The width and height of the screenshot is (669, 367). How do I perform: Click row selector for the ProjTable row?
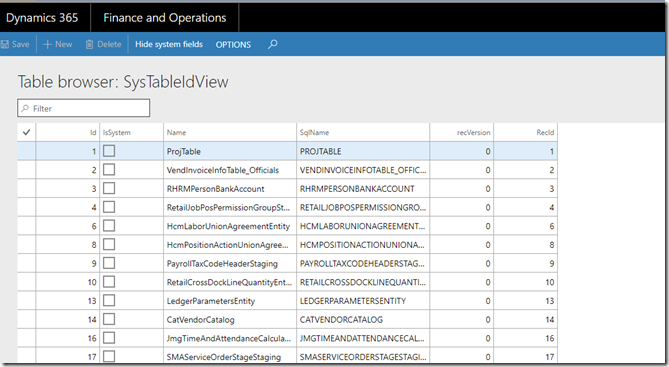[x=26, y=151]
